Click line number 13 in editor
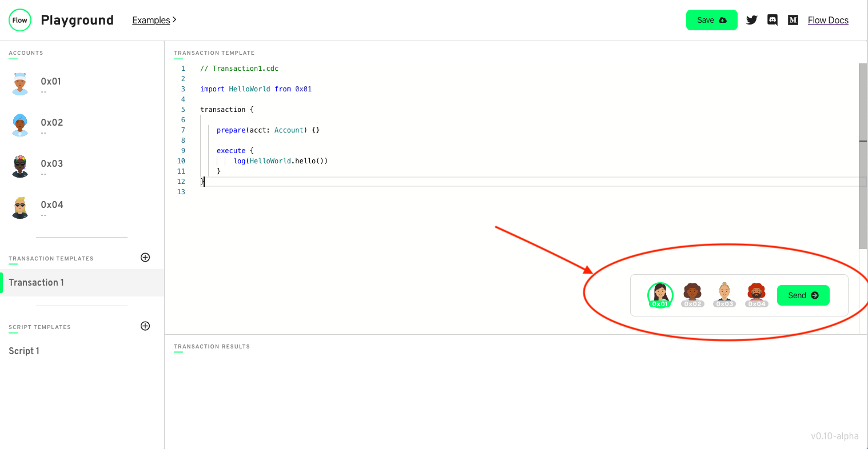The image size is (868, 449). click(x=181, y=192)
